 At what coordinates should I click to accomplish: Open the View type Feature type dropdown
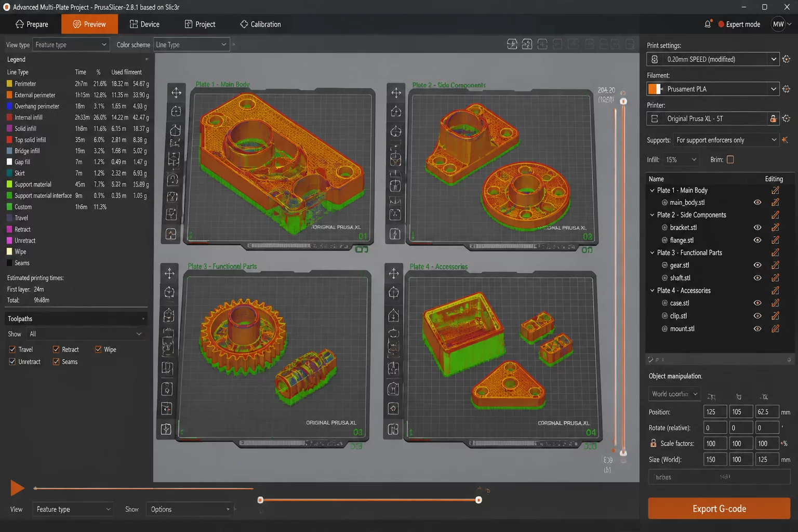tap(71, 45)
